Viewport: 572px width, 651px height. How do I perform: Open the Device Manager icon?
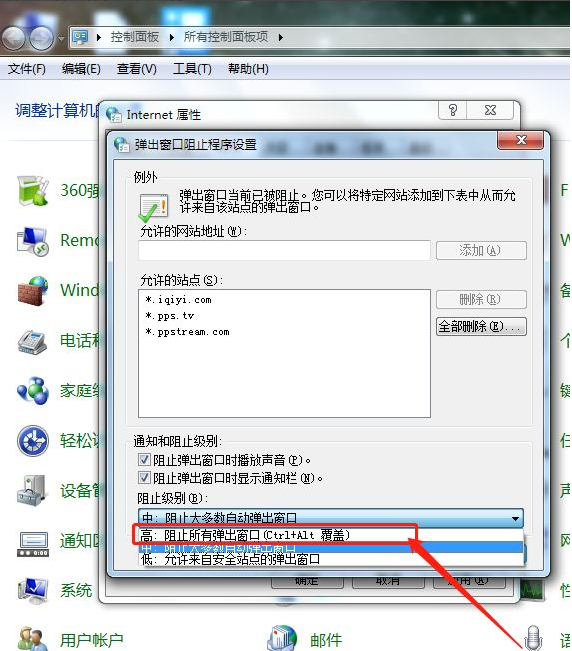pos(33,490)
